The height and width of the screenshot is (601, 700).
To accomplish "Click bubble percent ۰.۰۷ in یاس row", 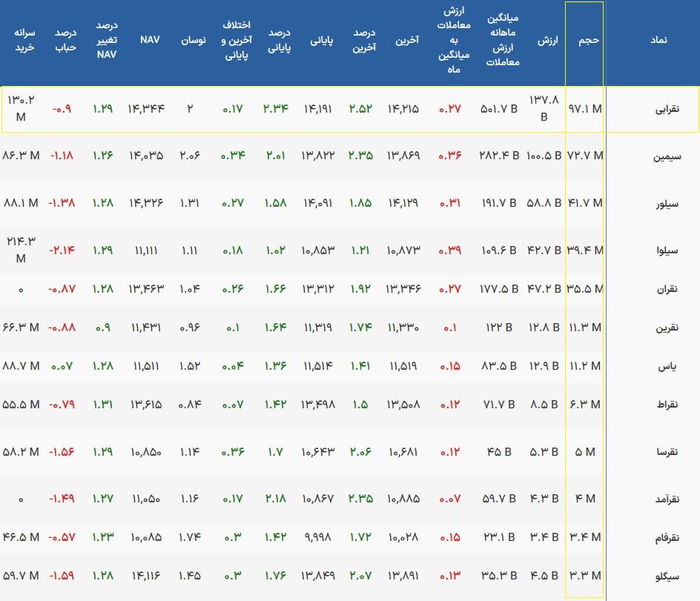I will click(62, 366).
